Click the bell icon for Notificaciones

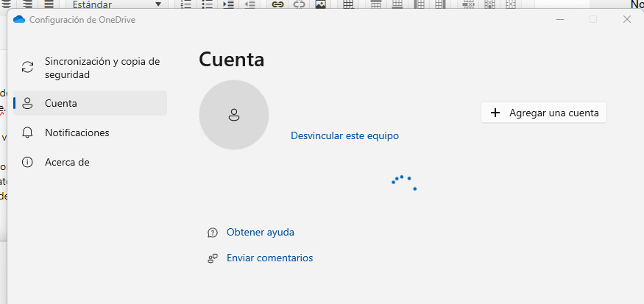(x=27, y=132)
